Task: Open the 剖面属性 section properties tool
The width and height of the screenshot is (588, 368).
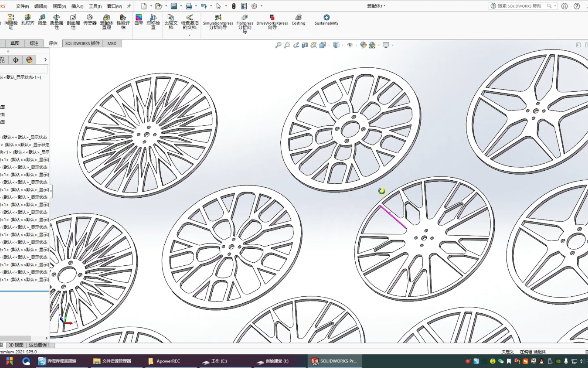Action: 73,21
